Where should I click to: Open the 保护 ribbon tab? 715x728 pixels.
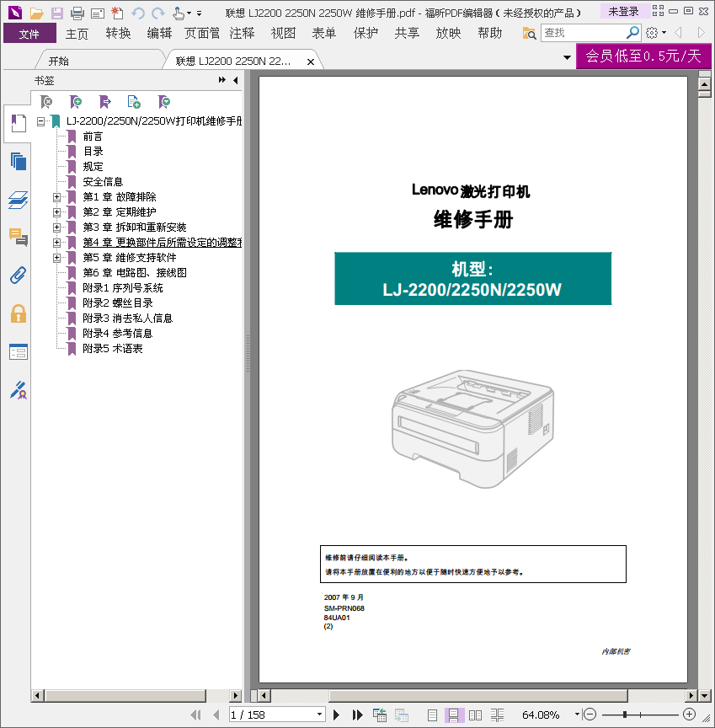(x=366, y=34)
